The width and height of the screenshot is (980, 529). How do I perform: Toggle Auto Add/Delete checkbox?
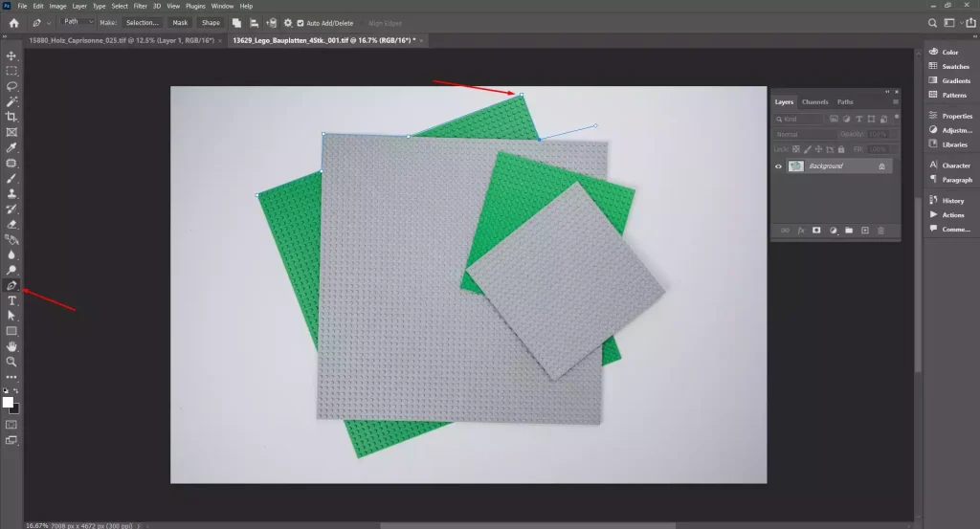pos(301,23)
